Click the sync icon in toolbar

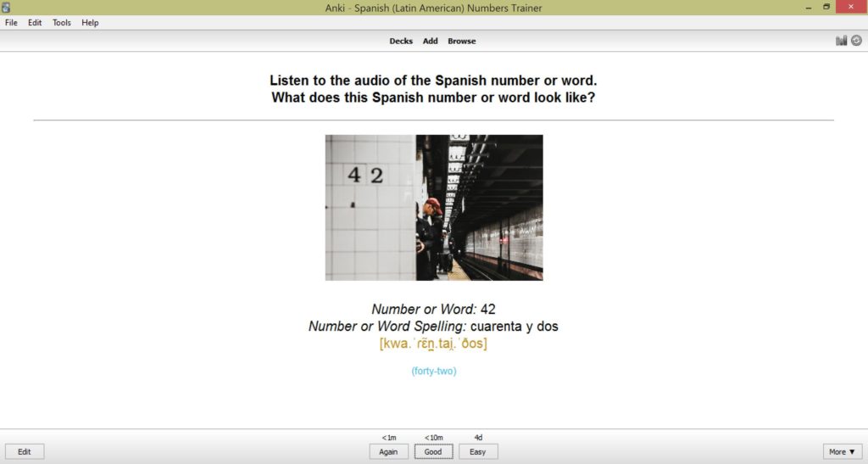point(856,41)
